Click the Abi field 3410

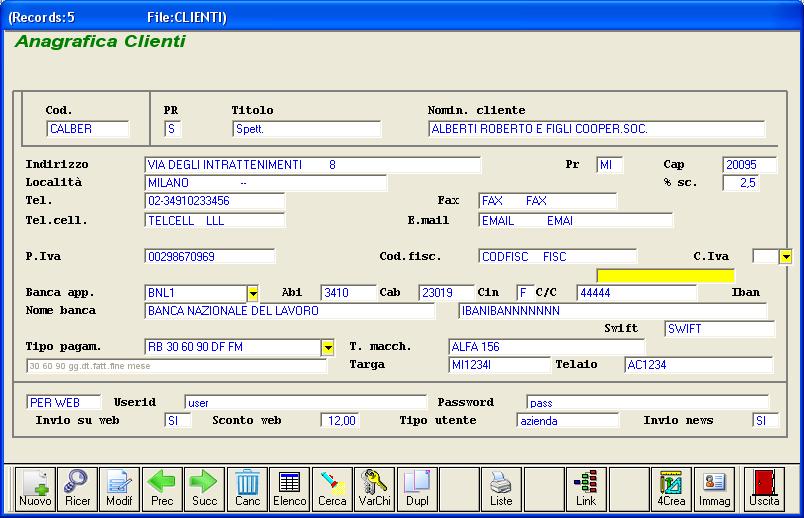click(x=348, y=293)
